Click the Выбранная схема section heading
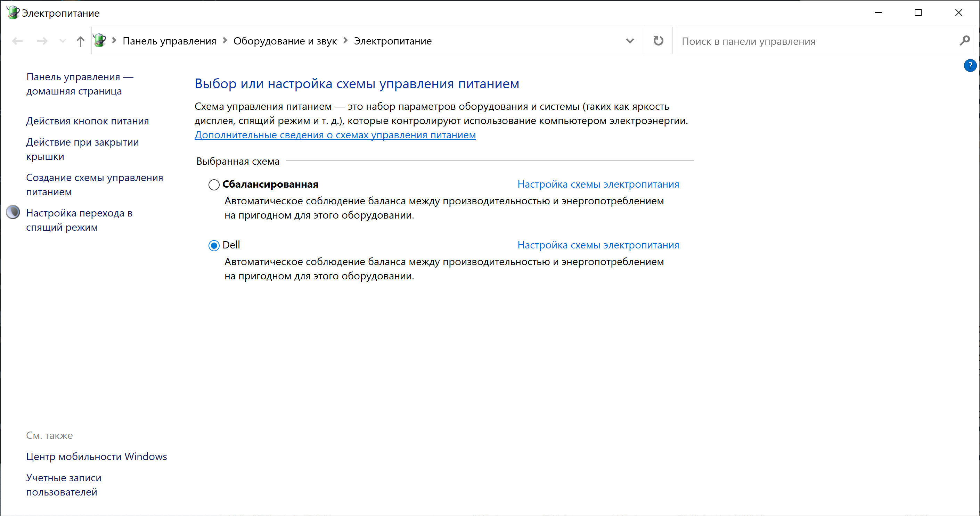 238,161
